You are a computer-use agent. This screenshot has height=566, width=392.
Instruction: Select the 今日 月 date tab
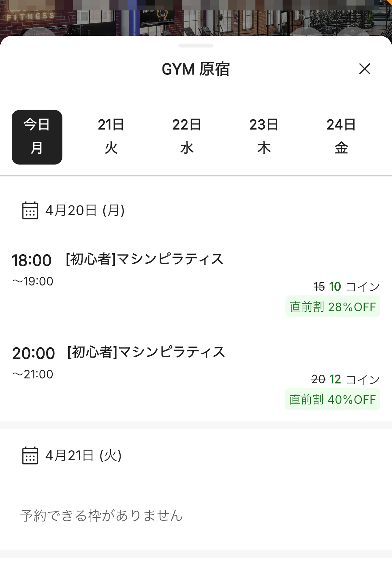point(37,137)
